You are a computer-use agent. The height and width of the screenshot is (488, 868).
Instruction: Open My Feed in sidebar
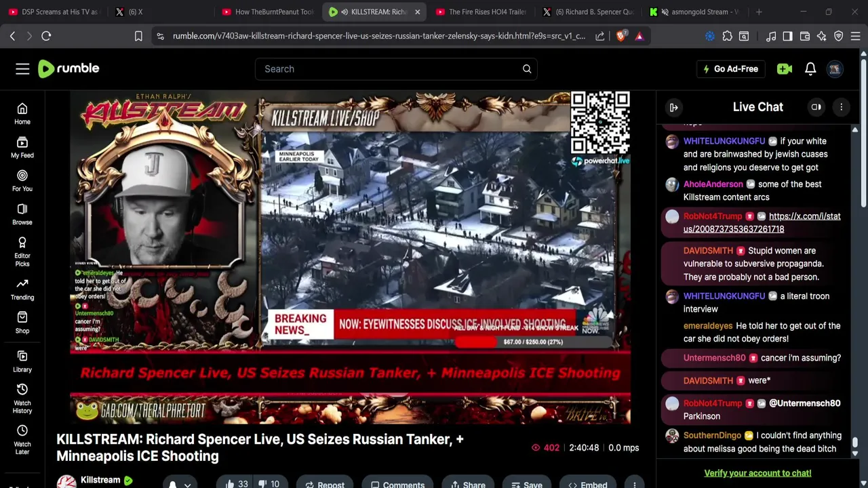pyautogui.click(x=22, y=147)
